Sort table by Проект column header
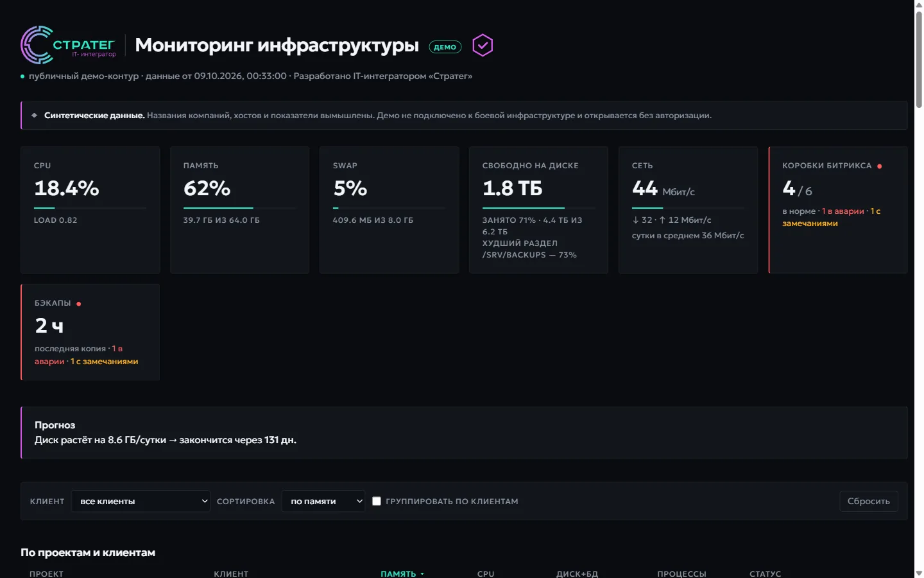The width and height of the screenshot is (924, 578). 46,574
